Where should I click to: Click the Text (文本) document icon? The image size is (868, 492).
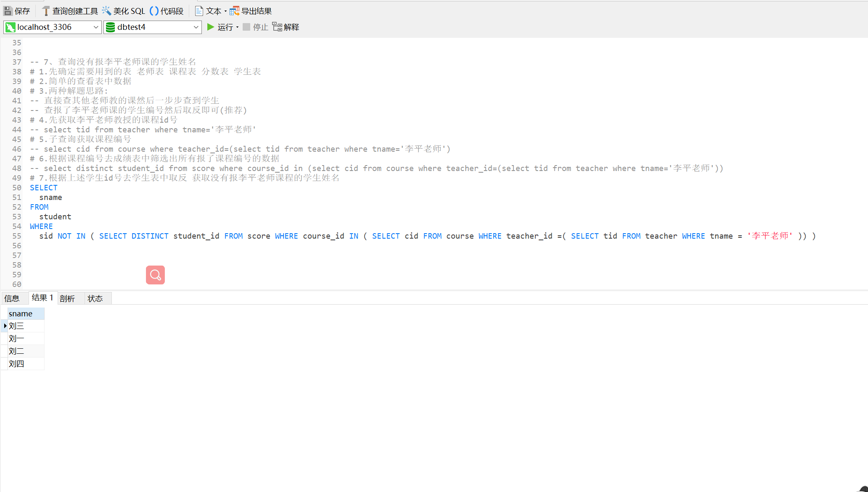pos(199,11)
